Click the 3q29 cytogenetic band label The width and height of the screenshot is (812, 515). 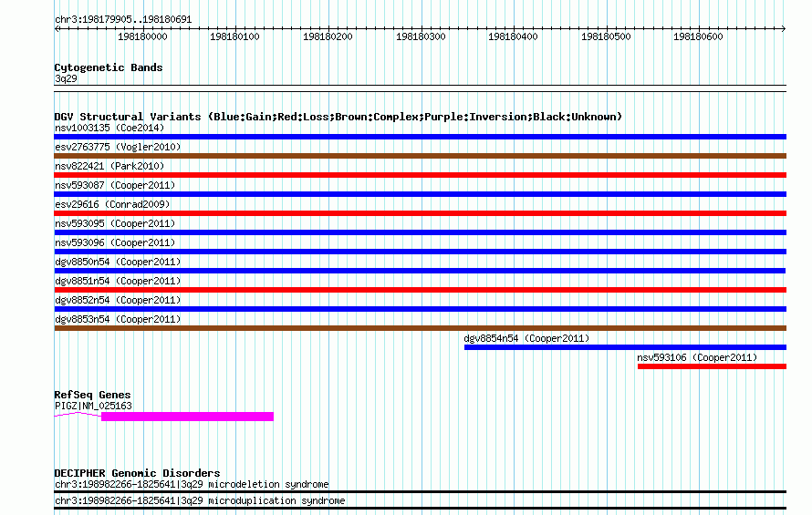tap(66, 78)
